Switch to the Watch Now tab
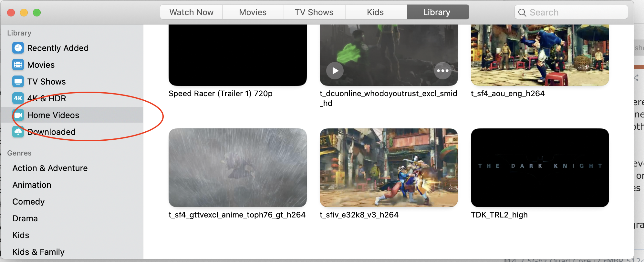The image size is (644, 262). 191,12
